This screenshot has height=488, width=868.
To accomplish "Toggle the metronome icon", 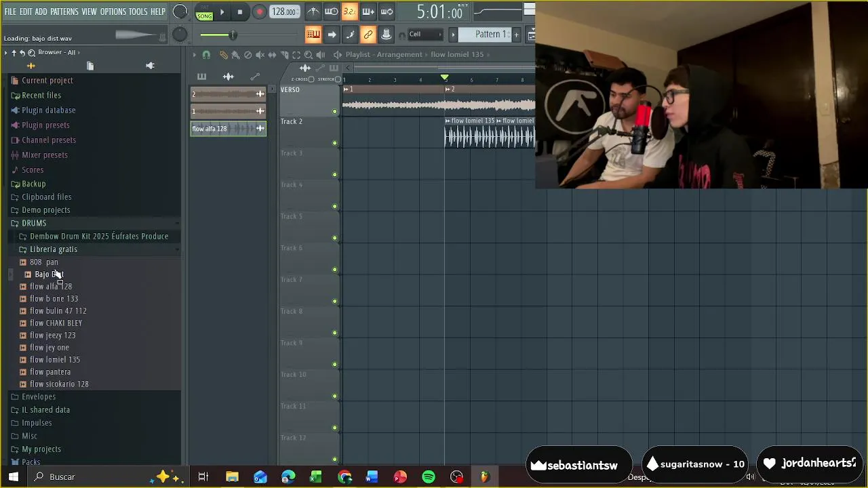I will (x=313, y=12).
